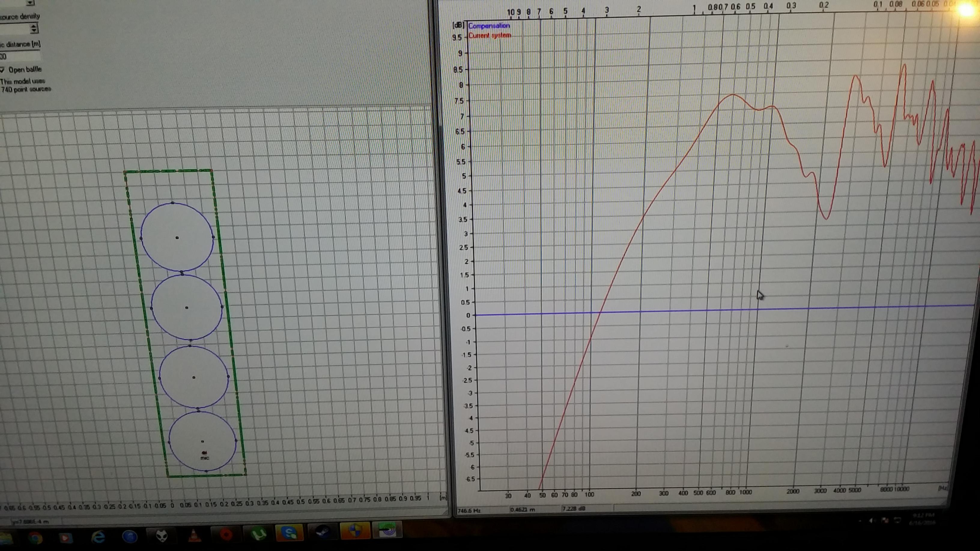Viewport: 980px width, 551px height.
Task: Click the center point of the top driver
Action: (x=177, y=238)
